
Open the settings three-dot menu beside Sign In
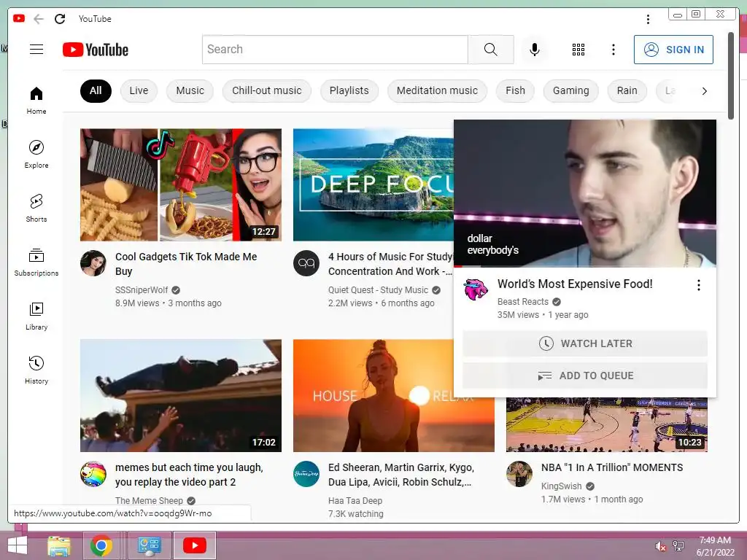[613, 50]
